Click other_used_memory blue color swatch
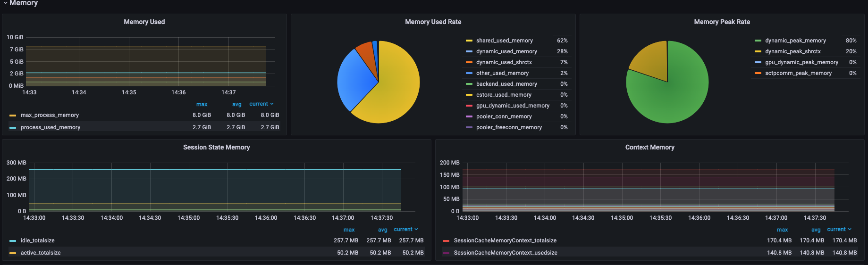 click(x=469, y=73)
